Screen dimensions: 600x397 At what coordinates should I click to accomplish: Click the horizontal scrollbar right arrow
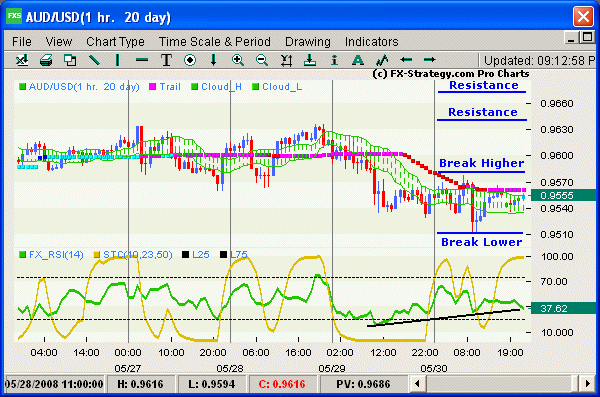pos(587,384)
